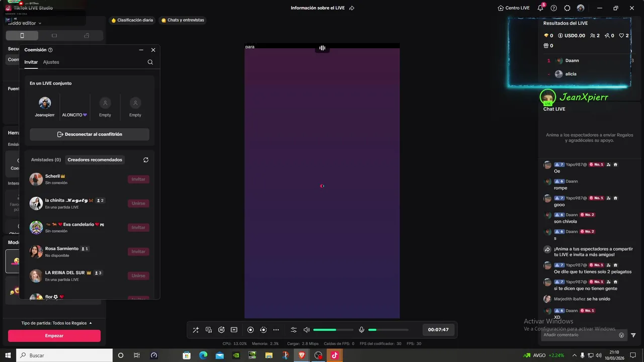Image resolution: width=644 pixels, height=362 pixels.
Task: Click the replay capture dashed-circle icon
Action: click(x=263, y=330)
